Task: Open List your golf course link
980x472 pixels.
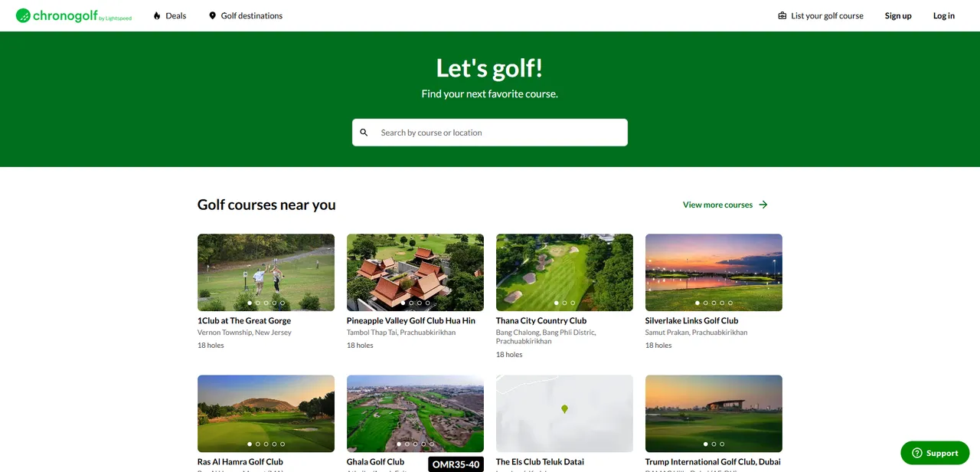Action: 821,15
